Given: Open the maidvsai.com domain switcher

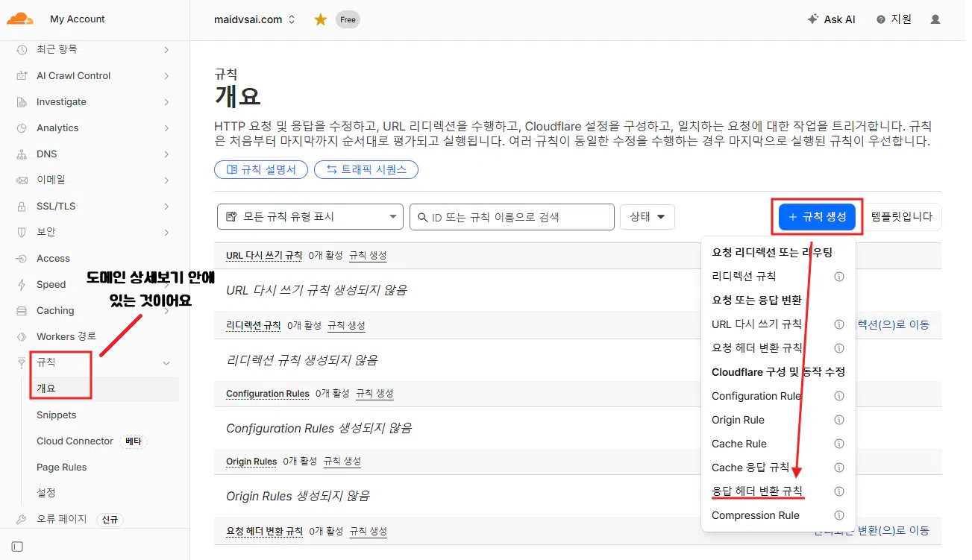Looking at the screenshot, I should click(x=254, y=19).
